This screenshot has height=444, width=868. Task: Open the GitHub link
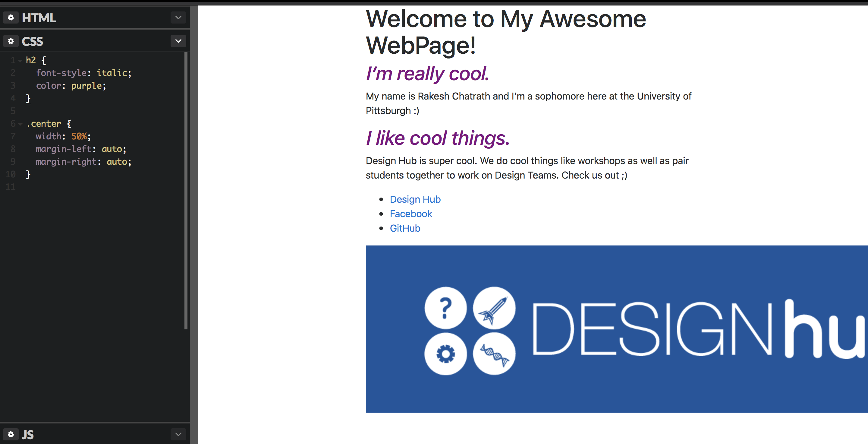click(405, 228)
